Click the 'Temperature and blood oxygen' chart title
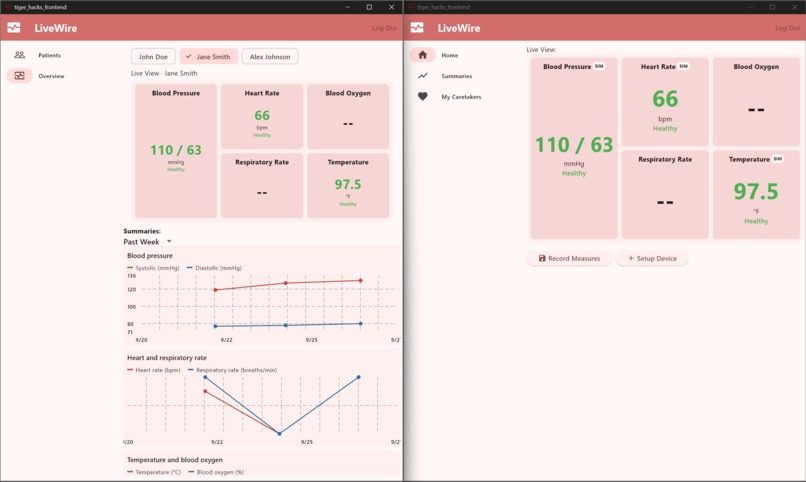Screen dimensions: 806x482 tap(175, 460)
